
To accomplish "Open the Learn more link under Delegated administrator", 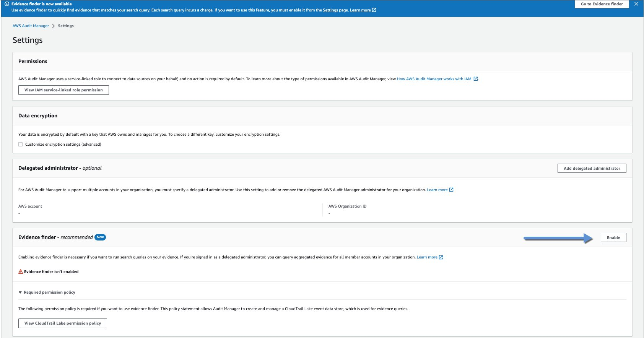I will [437, 190].
